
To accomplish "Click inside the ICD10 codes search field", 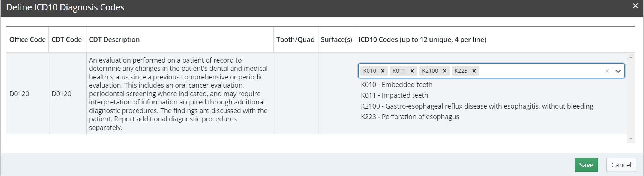I will tap(540, 71).
